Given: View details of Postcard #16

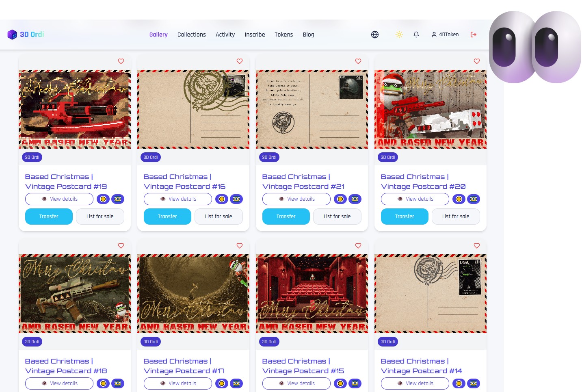Looking at the screenshot, I should pos(178,199).
